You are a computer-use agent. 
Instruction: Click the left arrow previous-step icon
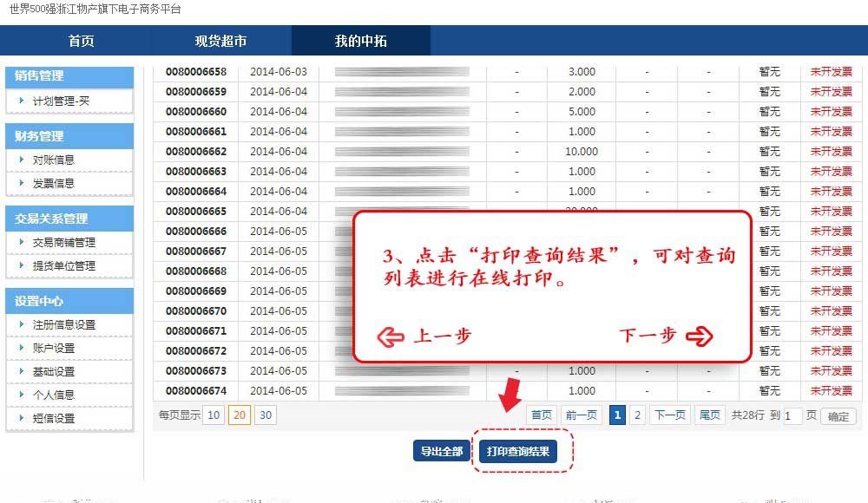point(392,337)
